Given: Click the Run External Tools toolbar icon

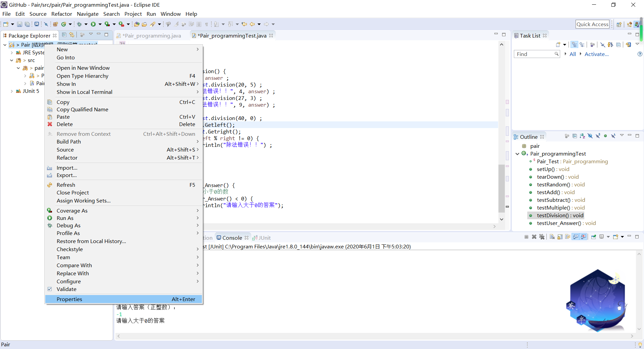Looking at the screenshot, I should click(x=121, y=24).
